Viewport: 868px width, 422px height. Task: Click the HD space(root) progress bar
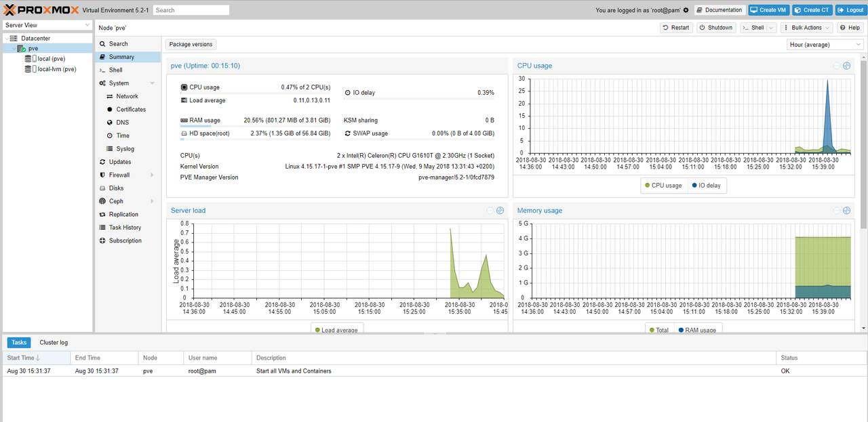tap(255, 140)
